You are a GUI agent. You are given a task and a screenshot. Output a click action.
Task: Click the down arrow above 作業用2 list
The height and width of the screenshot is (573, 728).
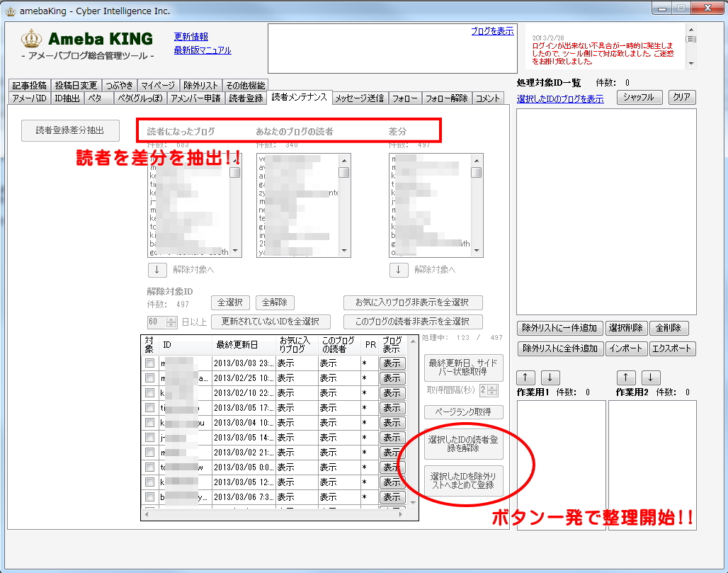652,378
